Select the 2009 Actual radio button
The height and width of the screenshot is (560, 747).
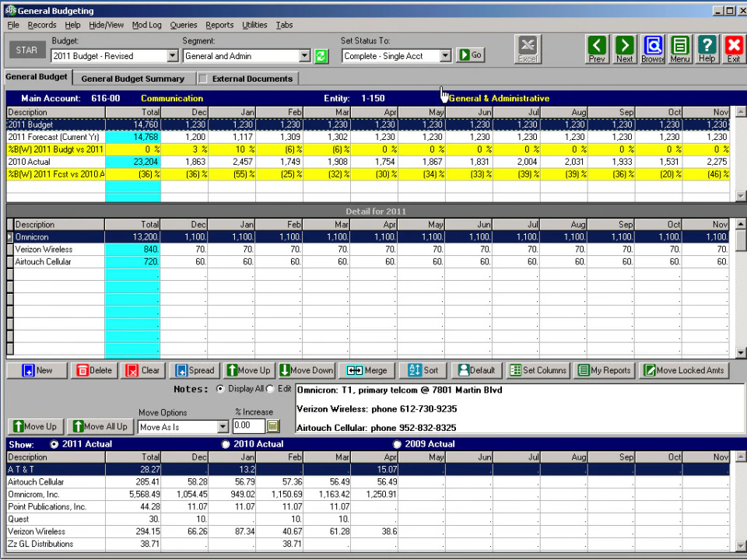coord(397,444)
